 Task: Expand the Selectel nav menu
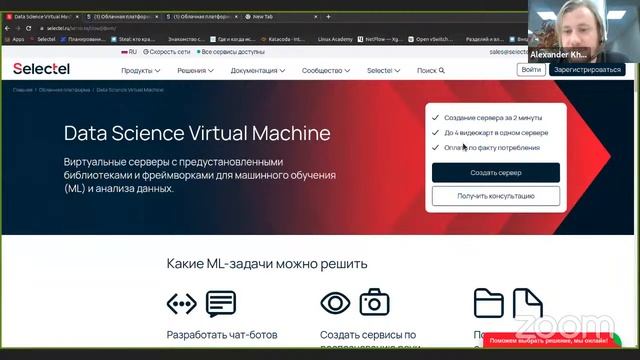383,71
